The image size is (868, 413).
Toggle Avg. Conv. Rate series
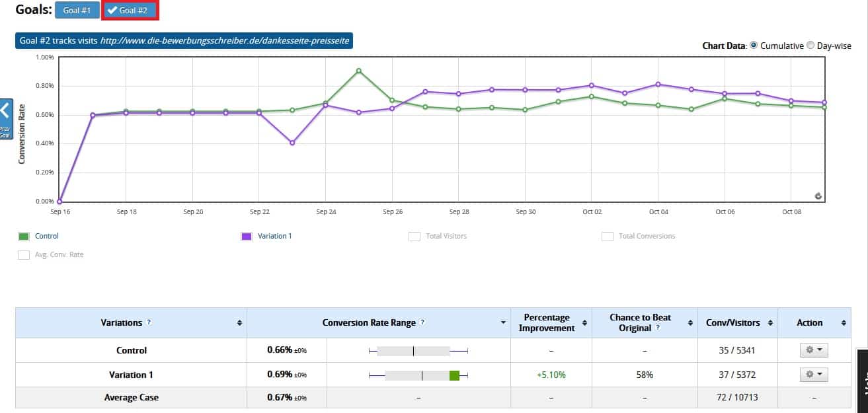(24, 254)
